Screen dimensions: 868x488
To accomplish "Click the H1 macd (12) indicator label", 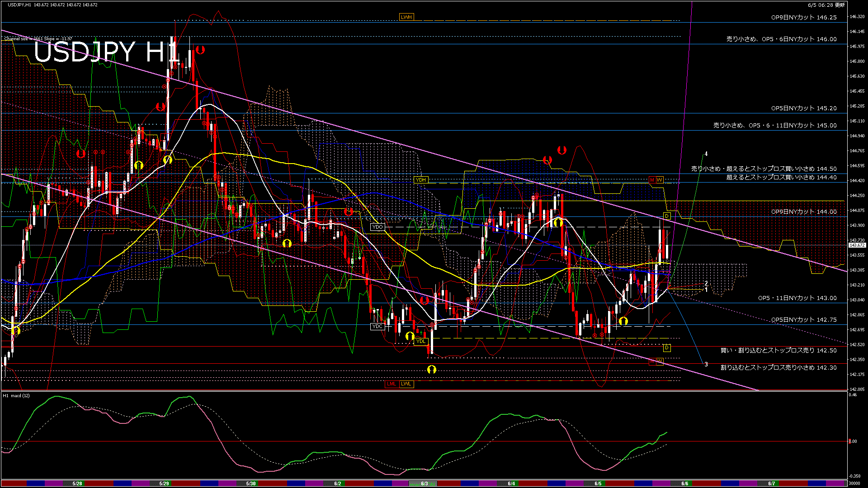I will [x=16, y=396].
